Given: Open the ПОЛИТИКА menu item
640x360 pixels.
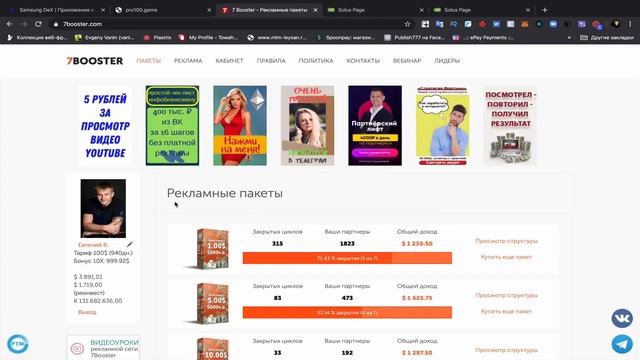Looking at the screenshot, I should [x=316, y=61].
